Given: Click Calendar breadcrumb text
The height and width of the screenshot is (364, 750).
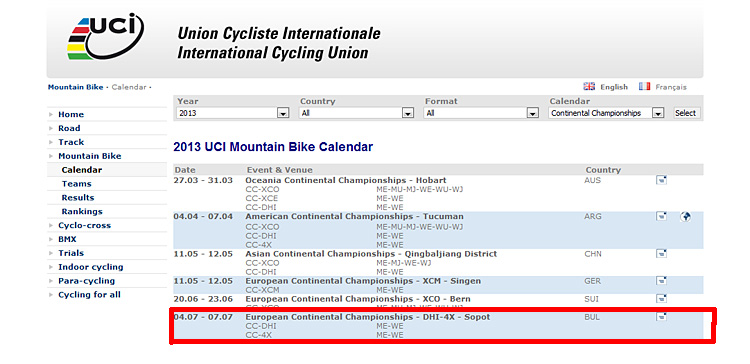Looking at the screenshot, I should pos(129,87).
